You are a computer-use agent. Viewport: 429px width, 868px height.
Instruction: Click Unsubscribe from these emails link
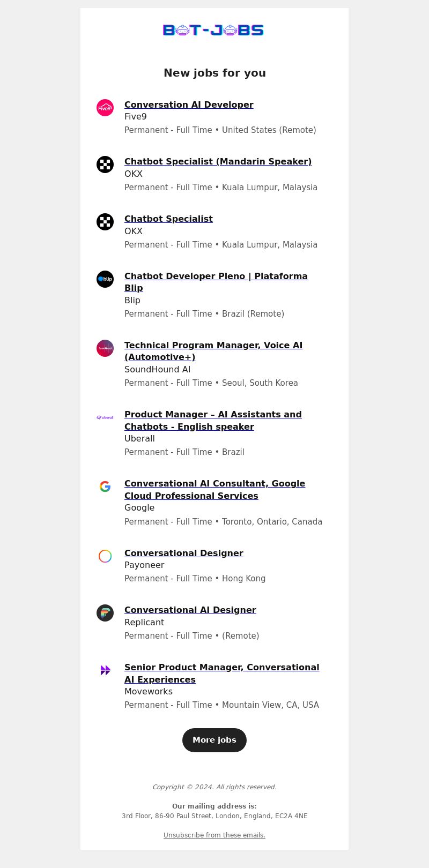pyautogui.click(x=214, y=835)
